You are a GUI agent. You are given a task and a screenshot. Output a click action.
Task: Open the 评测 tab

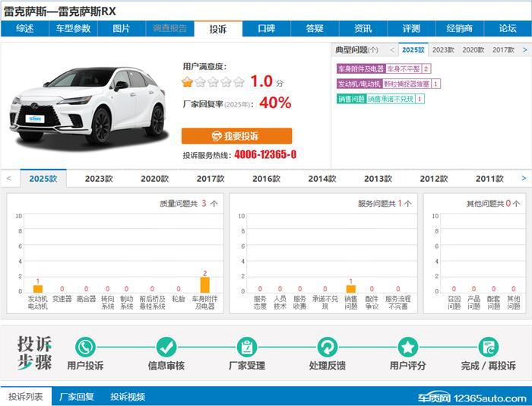[x=411, y=29]
